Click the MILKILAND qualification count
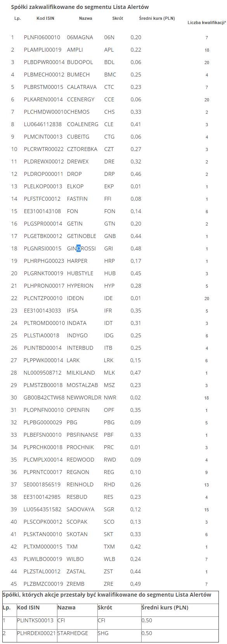Image resolution: width=227 pixels, height=644 pixels. coord(206,373)
